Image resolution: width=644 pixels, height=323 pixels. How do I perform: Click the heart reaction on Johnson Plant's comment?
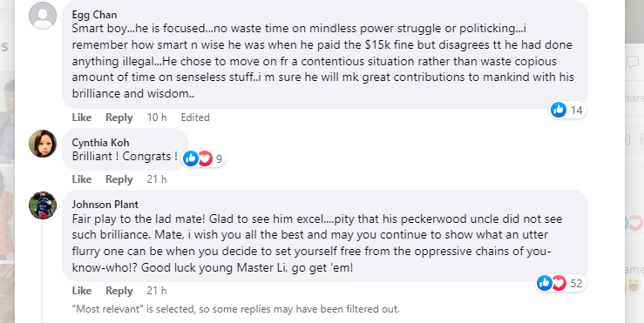click(x=559, y=283)
